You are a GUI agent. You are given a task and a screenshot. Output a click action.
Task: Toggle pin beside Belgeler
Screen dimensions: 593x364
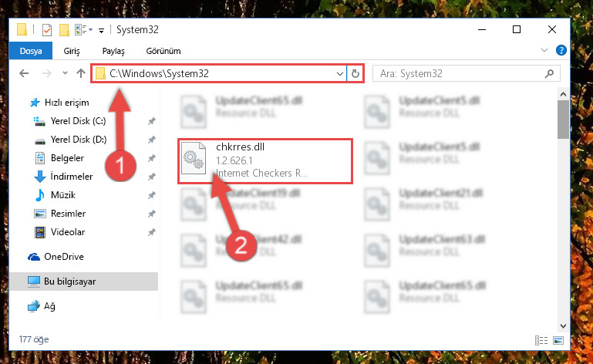(152, 158)
